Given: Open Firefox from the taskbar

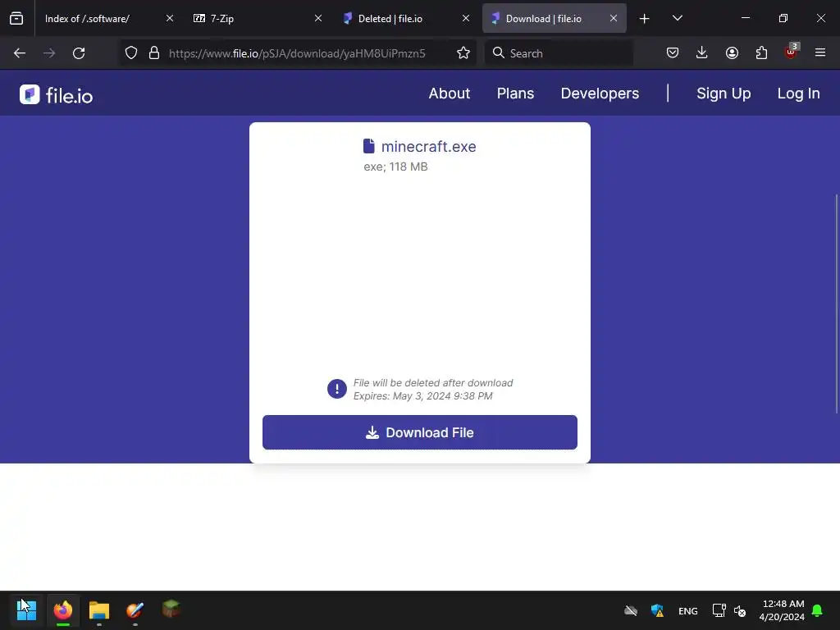Looking at the screenshot, I should [63, 609].
